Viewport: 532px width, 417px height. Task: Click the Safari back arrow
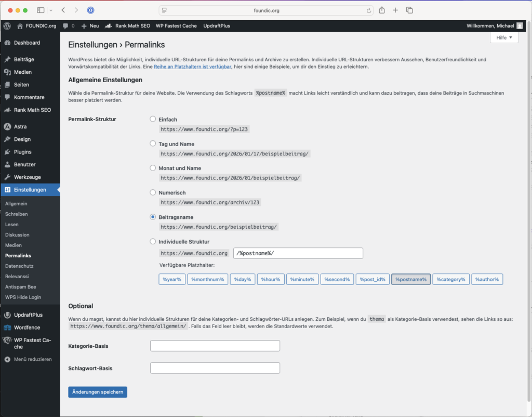pyautogui.click(x=63, y=10)
